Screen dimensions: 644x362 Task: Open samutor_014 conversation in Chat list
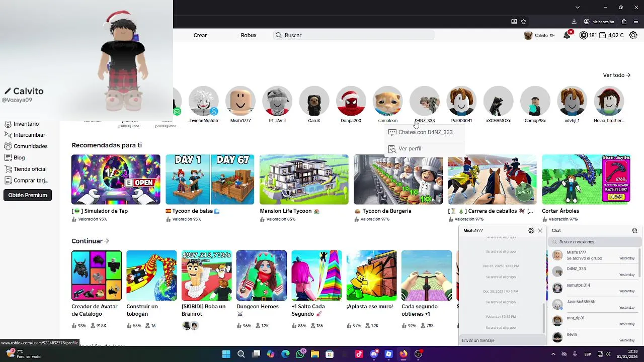point(594,288)
